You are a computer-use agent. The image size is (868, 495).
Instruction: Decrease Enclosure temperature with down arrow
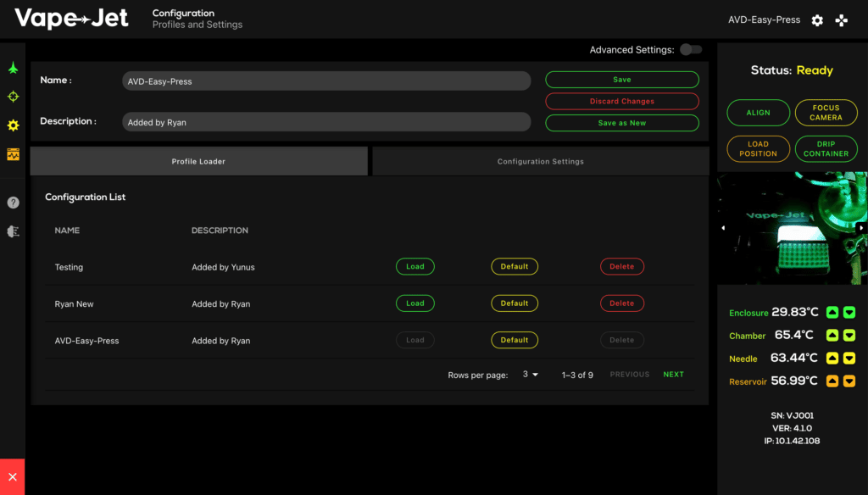(849, 312)
